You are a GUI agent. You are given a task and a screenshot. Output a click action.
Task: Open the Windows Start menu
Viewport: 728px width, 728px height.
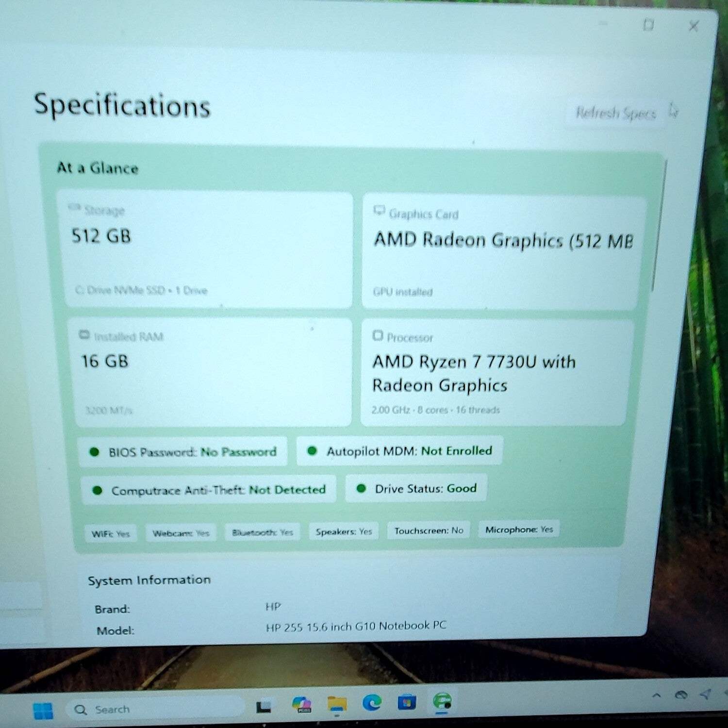coord(43,711)
